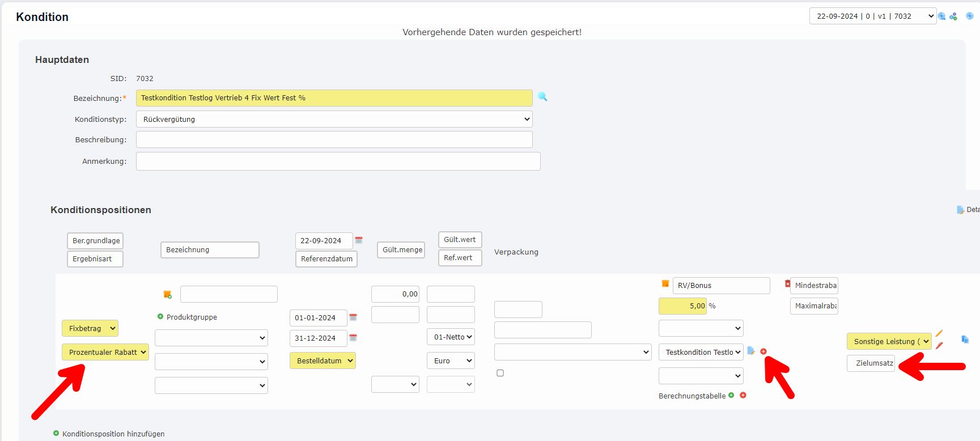Click the magnifier icon beside Bezeichnung field
Viewport: 980px width, 441px height.
(542, 96)
